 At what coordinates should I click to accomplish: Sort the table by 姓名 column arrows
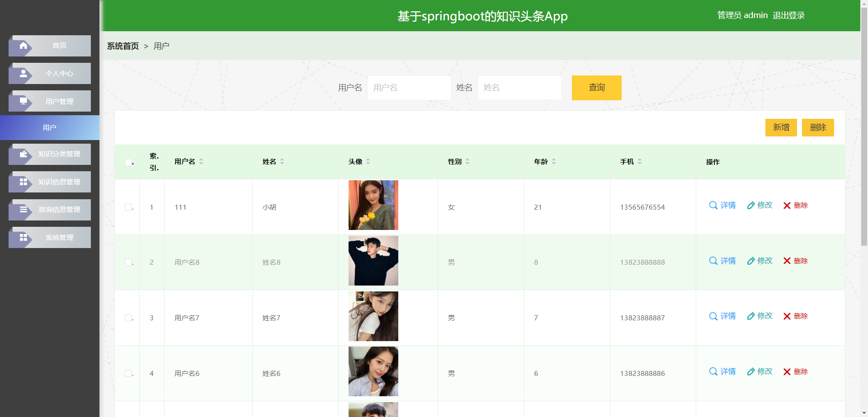(282, 161)
